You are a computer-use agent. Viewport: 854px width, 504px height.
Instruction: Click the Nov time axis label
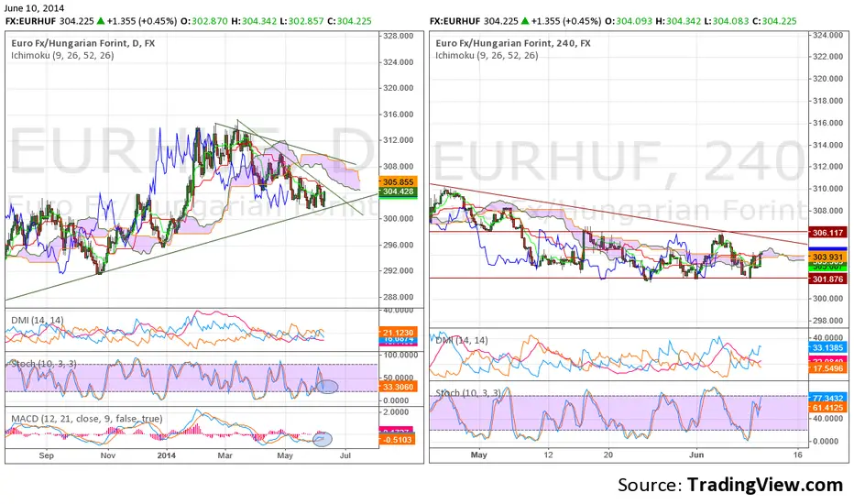coord(107,455)
